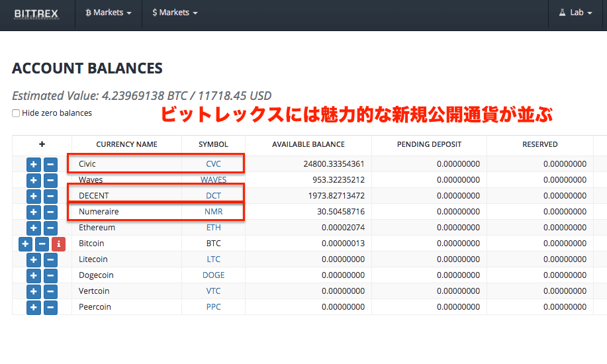Click the deposit plus icon for Ethereum
607x364 pixels.
point(34,228)
